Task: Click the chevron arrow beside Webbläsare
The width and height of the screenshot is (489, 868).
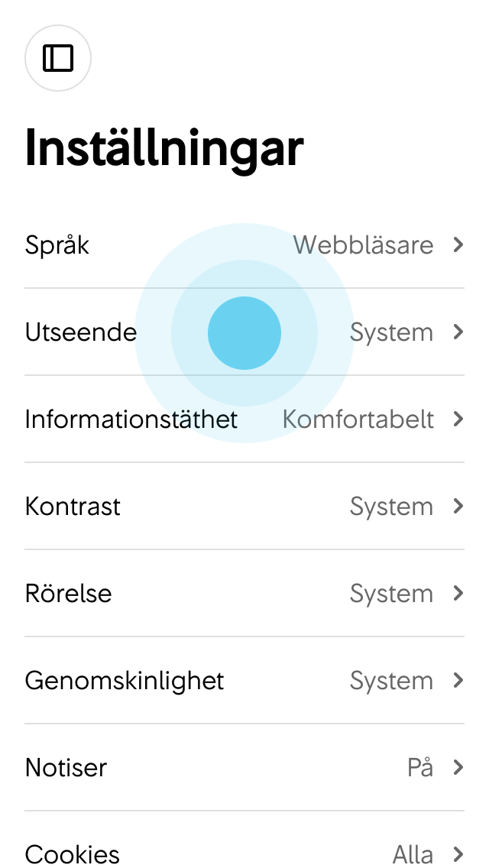Action: click(458, 245)
